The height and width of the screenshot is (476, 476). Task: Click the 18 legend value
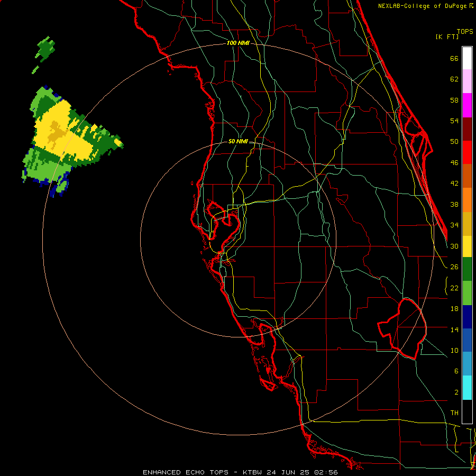[454, 309]
